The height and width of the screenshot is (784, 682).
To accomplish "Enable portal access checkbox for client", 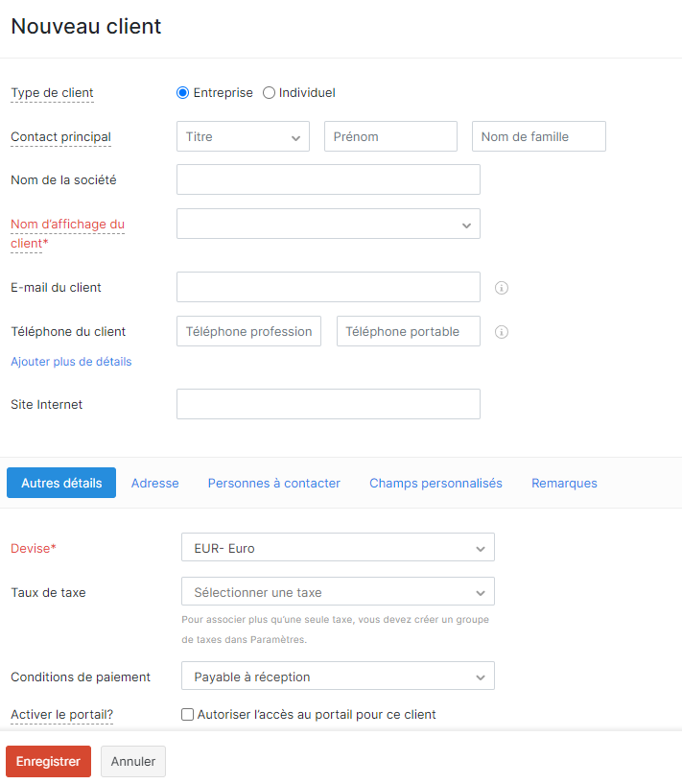I will pyautogui.click(x=187, y=715).
